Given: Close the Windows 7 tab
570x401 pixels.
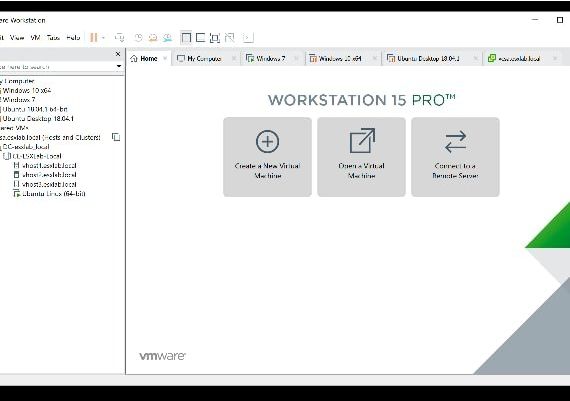Looking at the screenshot, I should pyautogui.click(x=296, y=59).
